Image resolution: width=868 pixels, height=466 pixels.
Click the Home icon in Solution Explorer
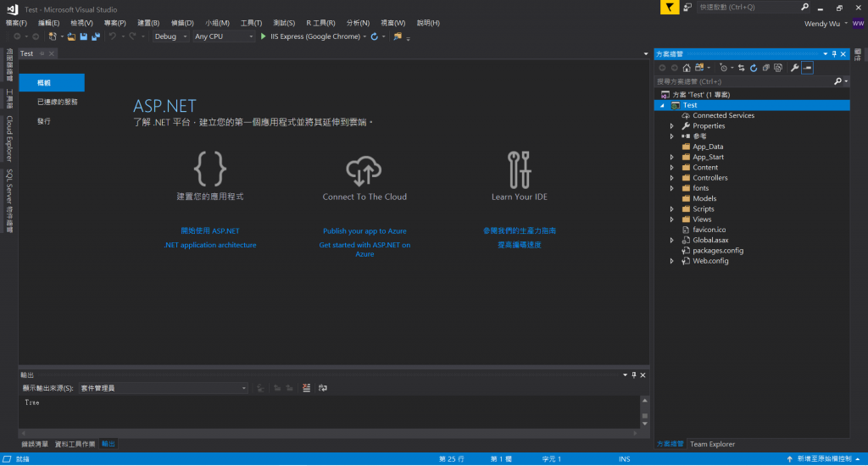687,68
